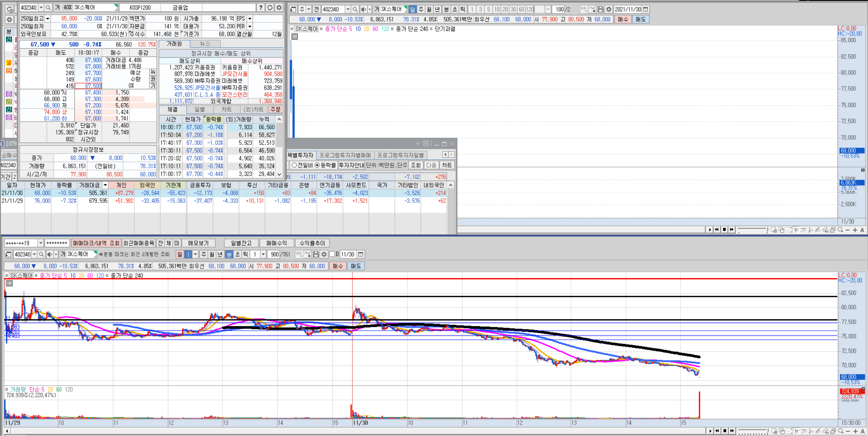
Task: Click trade list scrollbar down arrow
Action: [279, 175]
